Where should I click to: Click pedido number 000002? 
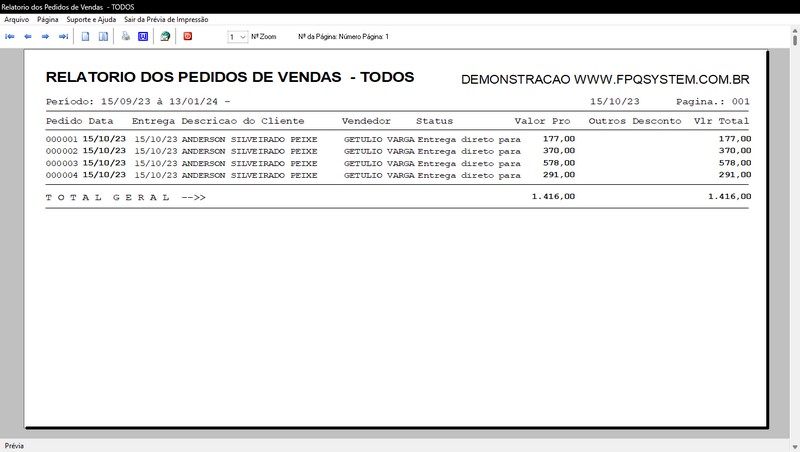coord(62,152)
